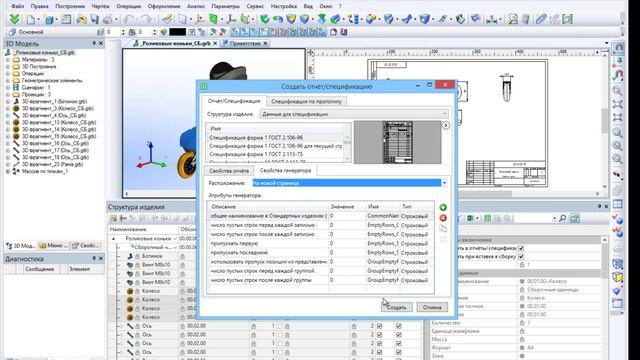Click the red magnet snap icon on right toolbar
The image size is (640, 360).
(x=618, y=76)
